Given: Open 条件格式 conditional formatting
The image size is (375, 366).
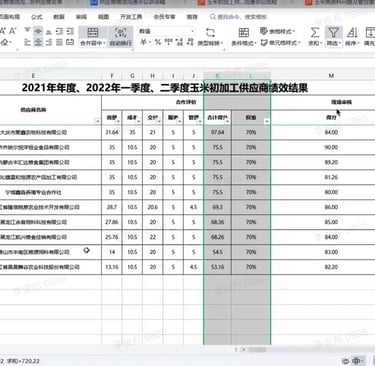Looking at the screenshot, I should coord(244,37).
